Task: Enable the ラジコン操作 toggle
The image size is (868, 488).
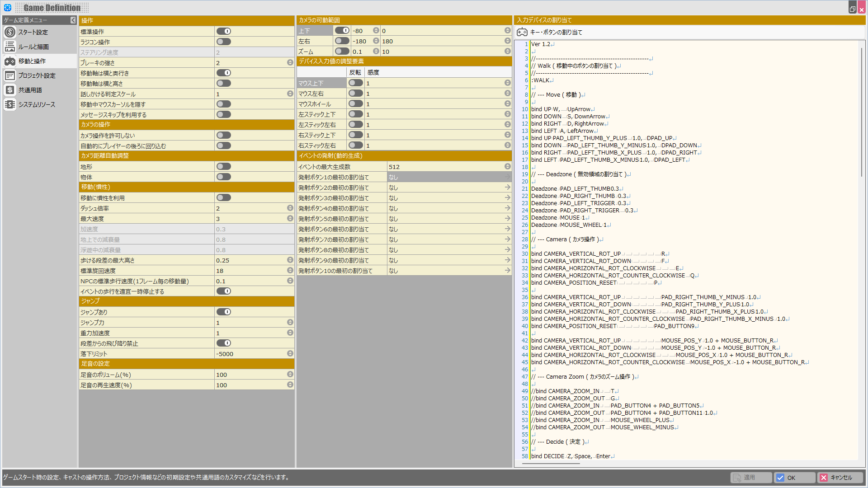Action: (224, 42)
